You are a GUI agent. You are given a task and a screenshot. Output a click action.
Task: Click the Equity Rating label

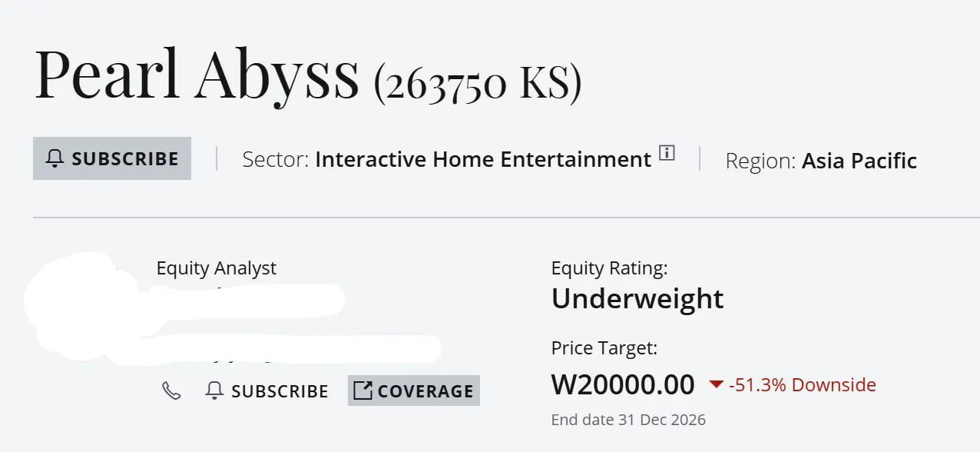(x=610, y=268)
